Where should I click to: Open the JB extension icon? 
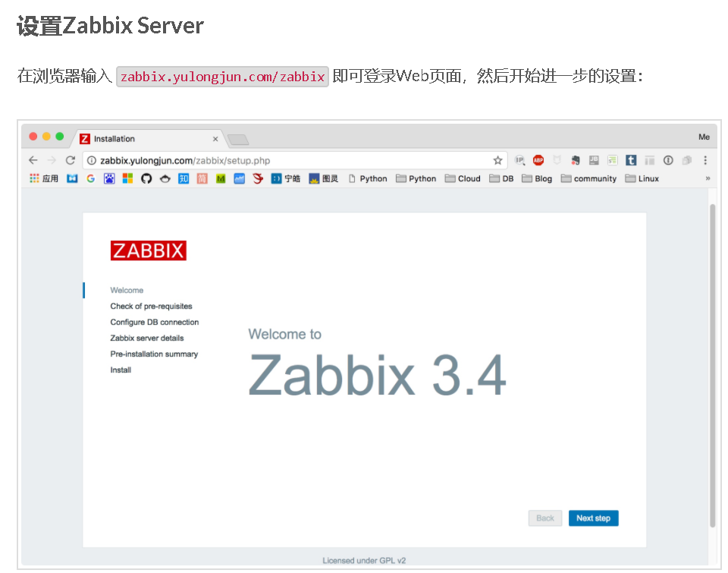click(594, 160)
